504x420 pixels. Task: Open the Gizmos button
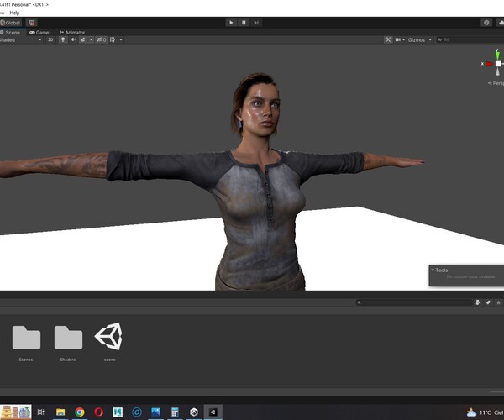coord(417,39)
